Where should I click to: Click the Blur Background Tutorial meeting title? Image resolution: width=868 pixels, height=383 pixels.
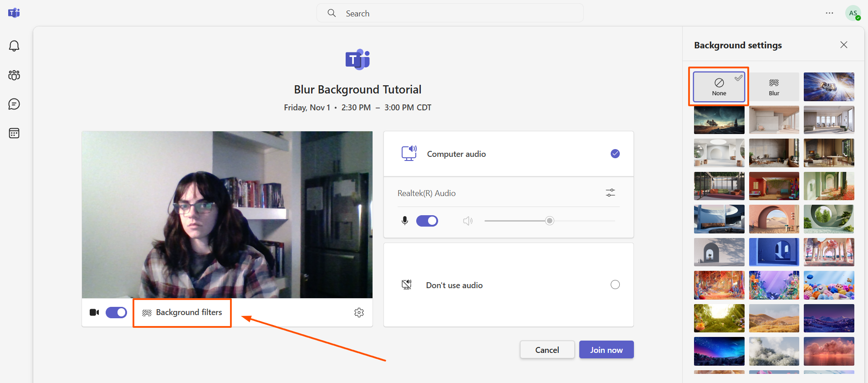point(357,89)
